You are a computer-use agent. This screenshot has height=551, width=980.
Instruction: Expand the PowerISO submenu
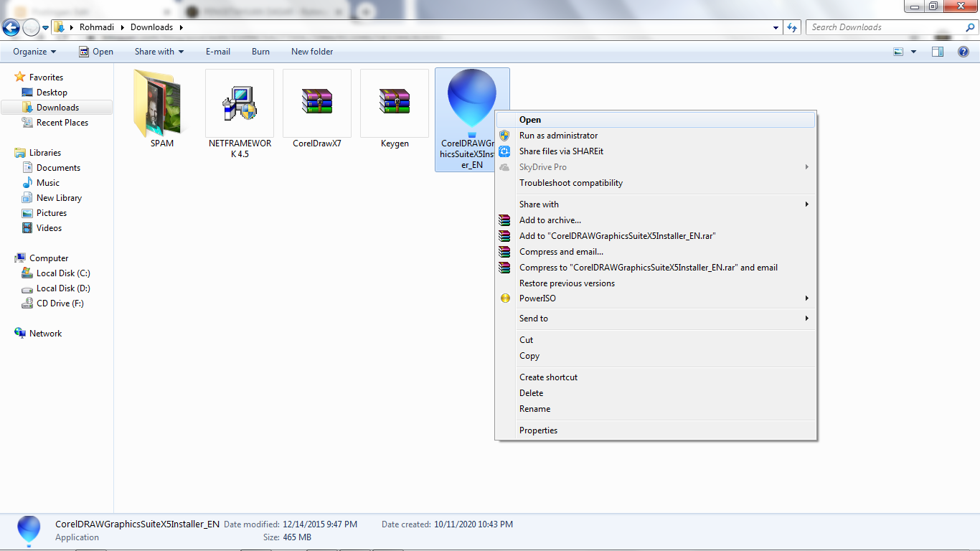(656, 298)
